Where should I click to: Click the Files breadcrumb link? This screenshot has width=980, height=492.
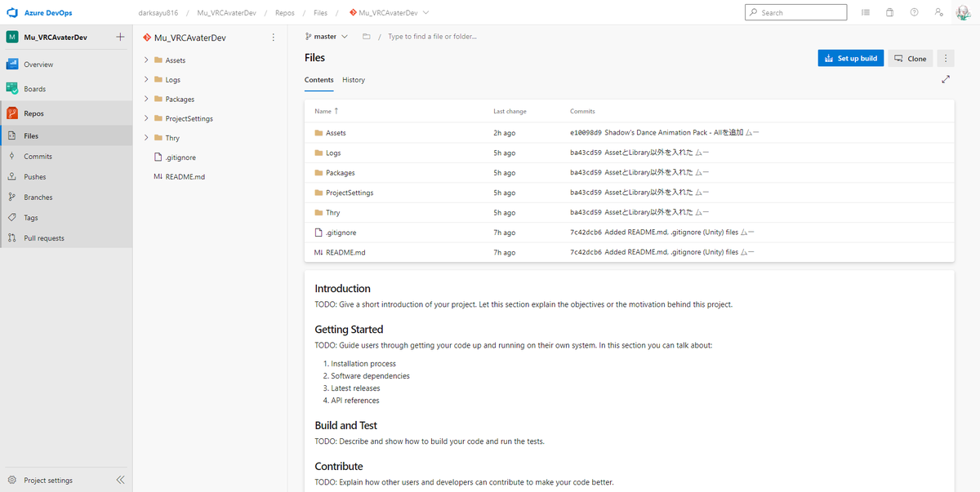[320, 12]
